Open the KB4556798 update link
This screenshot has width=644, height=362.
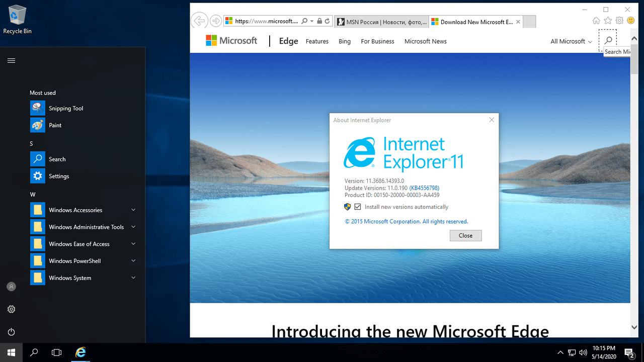[424, 188]
